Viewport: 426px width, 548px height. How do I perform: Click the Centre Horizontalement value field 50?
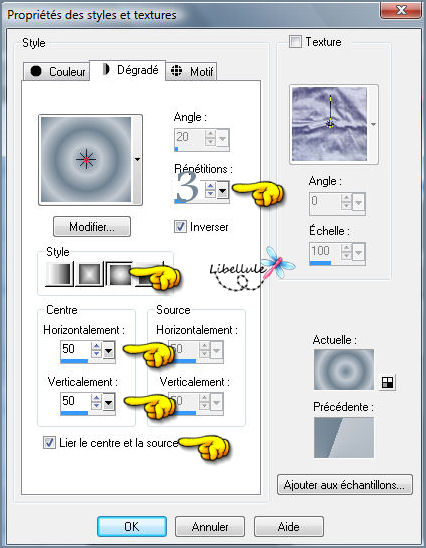click(x=75, y=349)
